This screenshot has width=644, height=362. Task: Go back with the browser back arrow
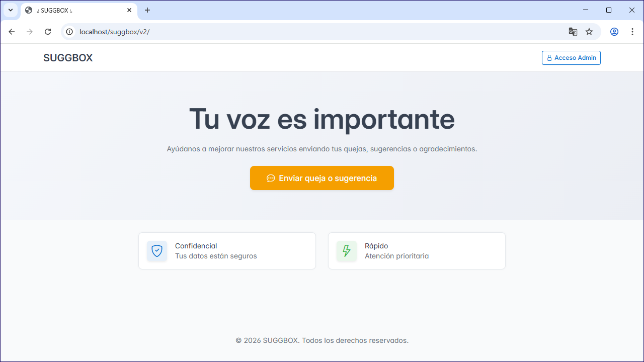12,32
